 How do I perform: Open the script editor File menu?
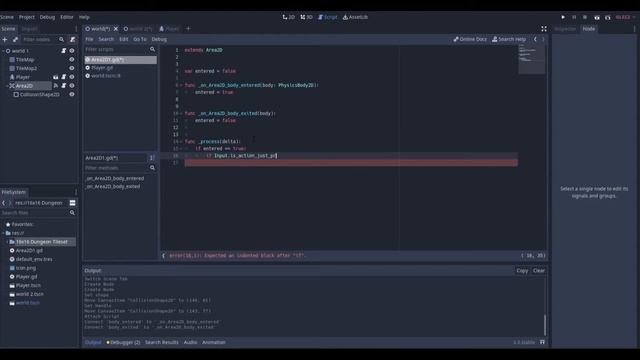[x=89, y=39]
